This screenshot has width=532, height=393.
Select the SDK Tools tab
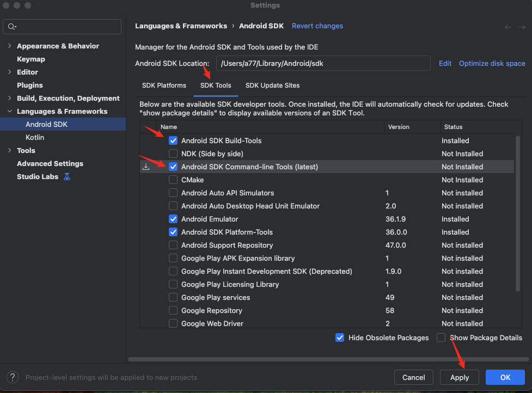point(216,85)
